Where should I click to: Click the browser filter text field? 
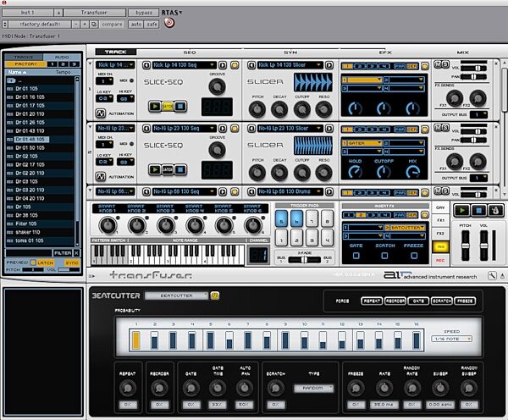pyautogui.click(x=29, y=253)
